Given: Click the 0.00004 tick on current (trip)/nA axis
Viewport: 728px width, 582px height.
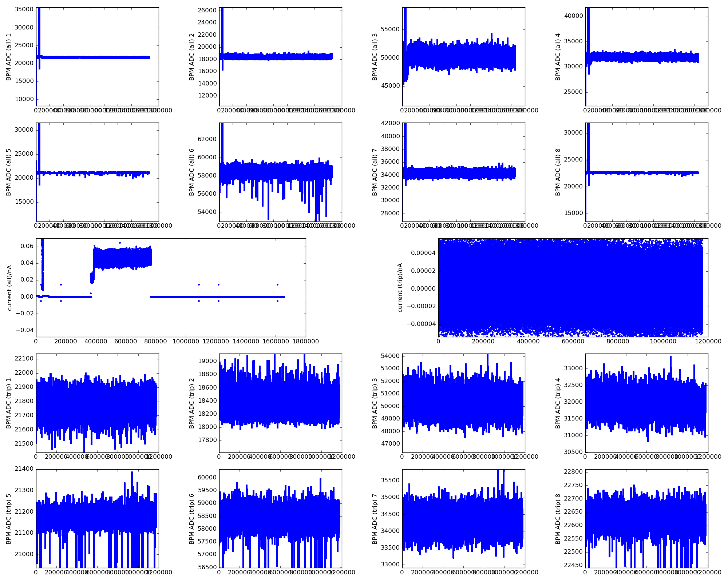Looking at the screenshot, I should tap(423, 253).
